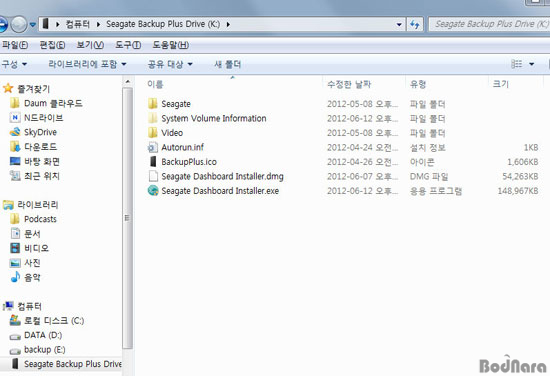Select the BackupPlus.ico drive icon
This screenshot has height=376, width=550.
pos(153,161)
